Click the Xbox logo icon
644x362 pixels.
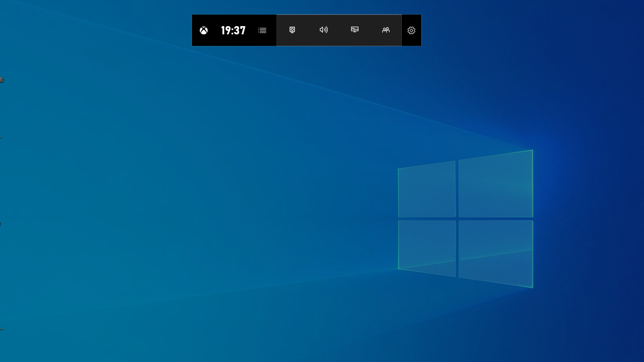(204, 30)
